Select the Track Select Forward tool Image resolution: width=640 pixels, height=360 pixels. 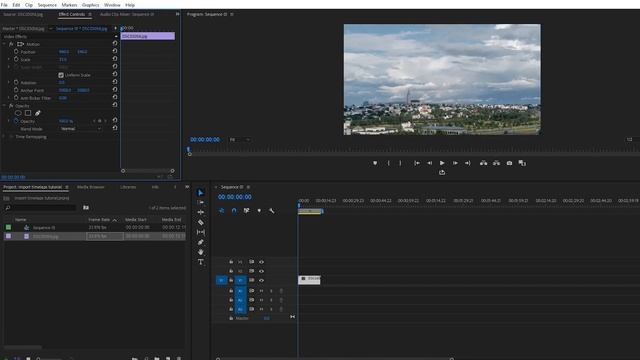click(x=200, y=202)
